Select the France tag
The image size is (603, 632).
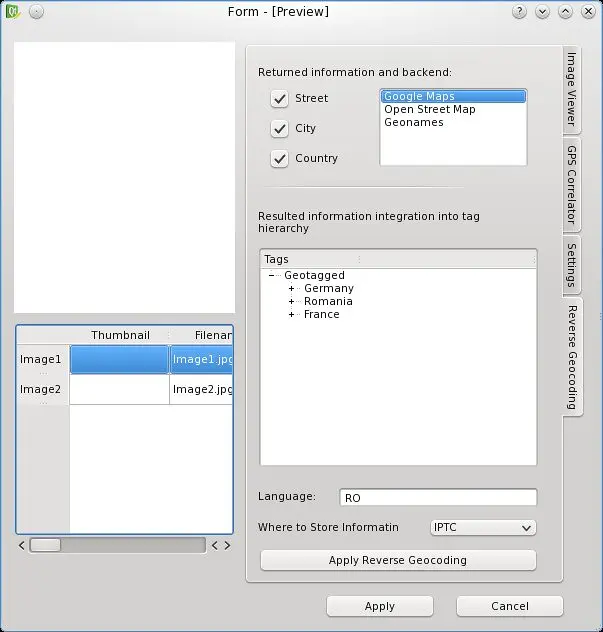[x=322, y=314]
